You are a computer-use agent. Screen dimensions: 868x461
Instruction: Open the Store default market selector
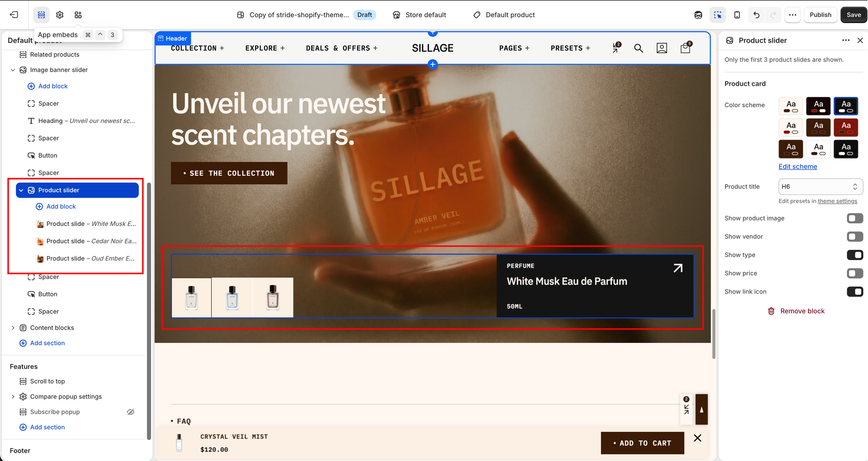click(x=419, y=15)
